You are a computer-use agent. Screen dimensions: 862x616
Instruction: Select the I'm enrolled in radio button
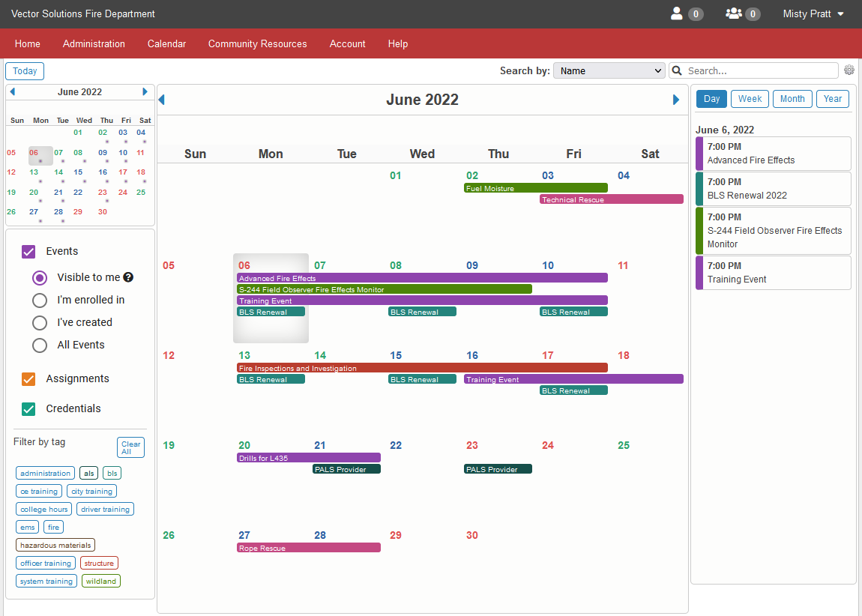tap(39, 301)
